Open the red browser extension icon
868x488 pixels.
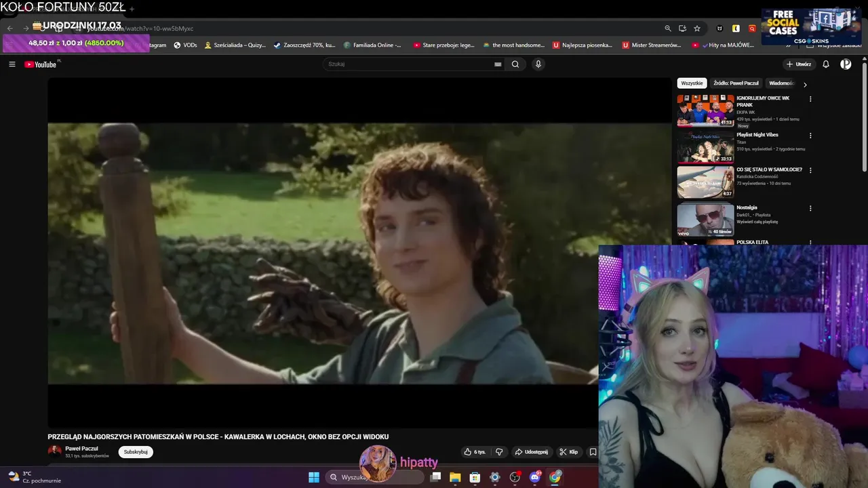tap(752, 28)
